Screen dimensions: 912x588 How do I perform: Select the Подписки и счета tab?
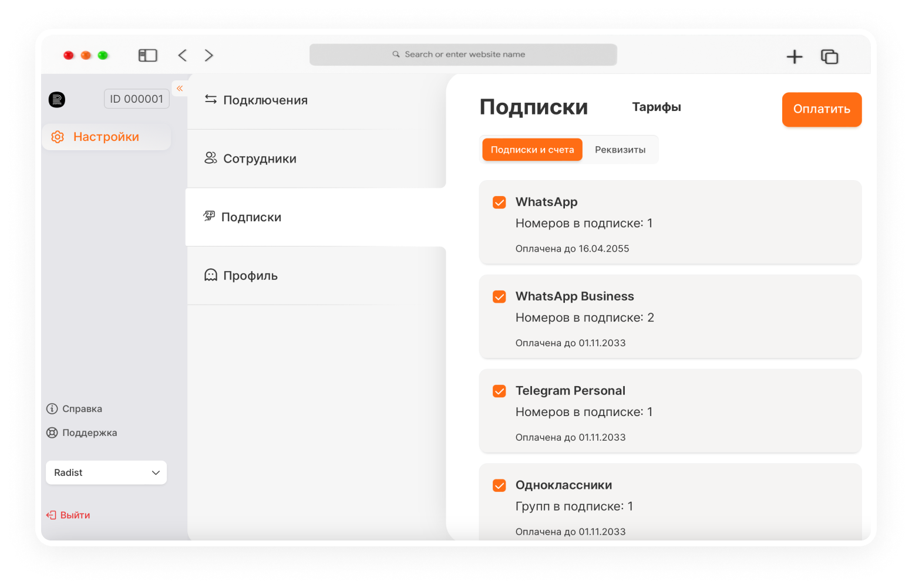(x=533, y=150)
